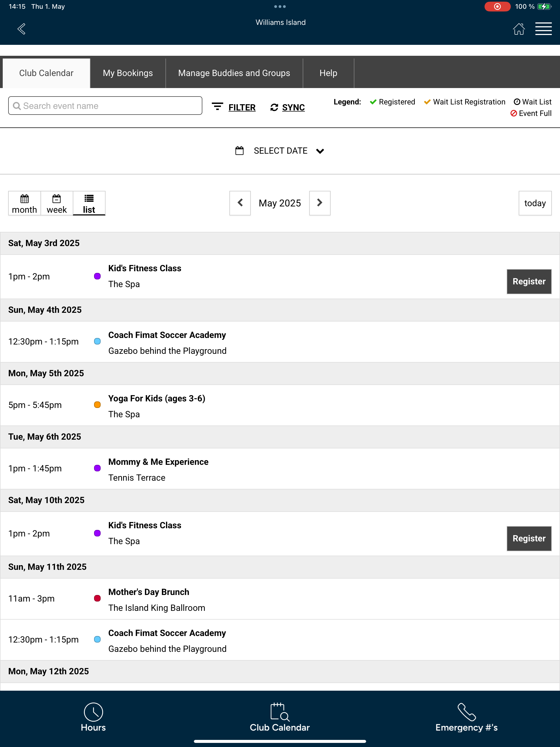The width and height of the screenshot is (560, 747).
Task: Click blue dot for May 11th Soccer Academy
Action: coord(97,639)
